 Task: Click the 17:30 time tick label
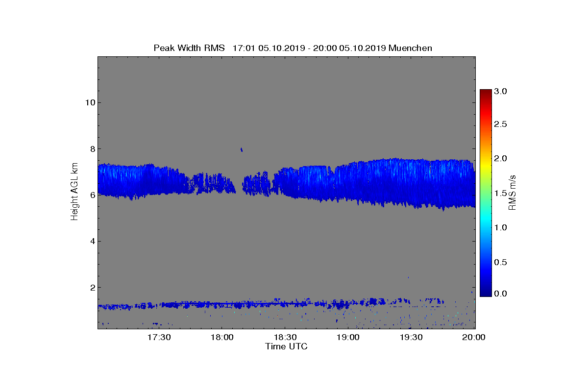(x=158, y=338)
